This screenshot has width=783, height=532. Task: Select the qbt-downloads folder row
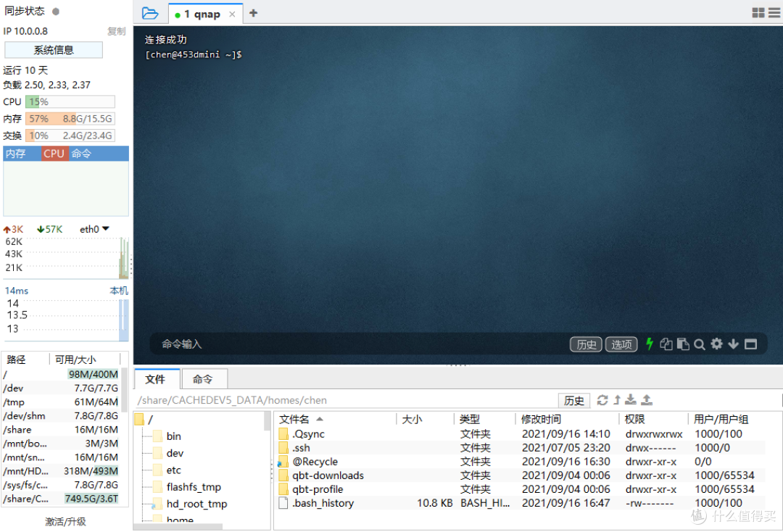pyautogui.click(x=521, y=475)
